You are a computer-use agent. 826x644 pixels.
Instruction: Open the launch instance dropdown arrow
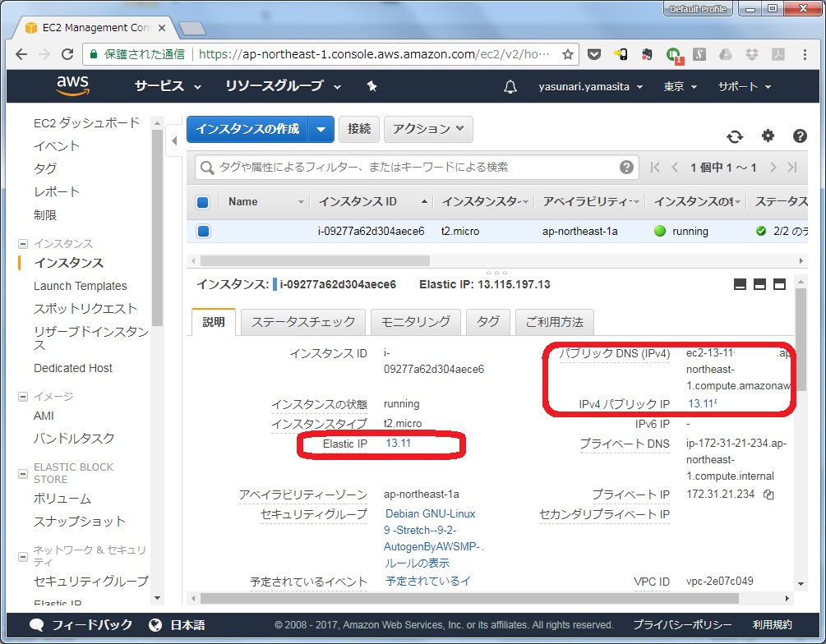(x=321, y=129)
